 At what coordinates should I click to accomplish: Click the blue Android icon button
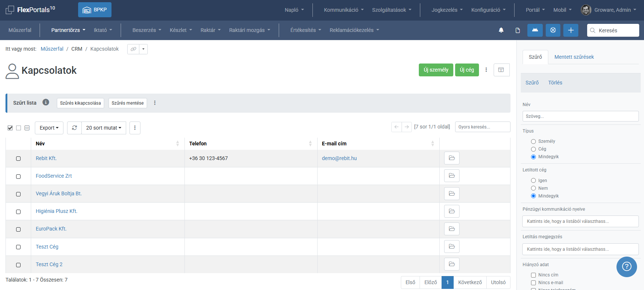click(x=535, y=30)
